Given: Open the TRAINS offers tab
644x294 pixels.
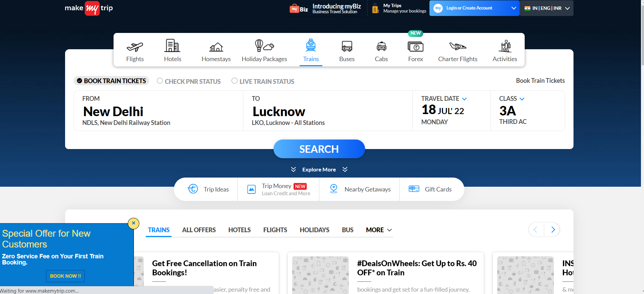Looking at the screenshot, I should pyautogui.click(x=159, y=230).
